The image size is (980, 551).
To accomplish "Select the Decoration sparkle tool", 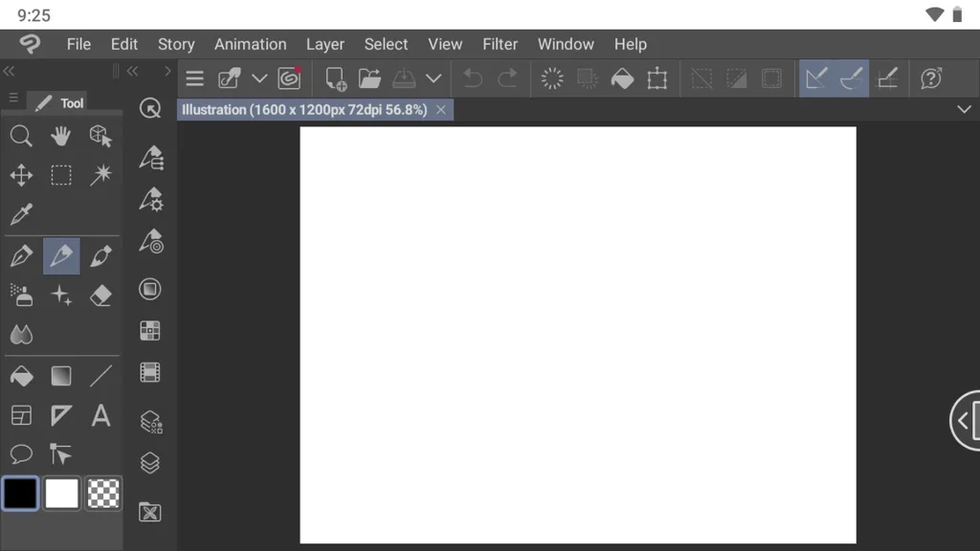I will 60,295.
